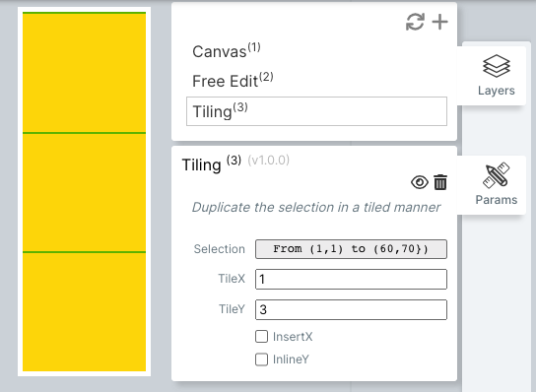The width and height of the screenshot is (536, 392).
Task: Switch to the Params tab label
Action: click(497, 200)
